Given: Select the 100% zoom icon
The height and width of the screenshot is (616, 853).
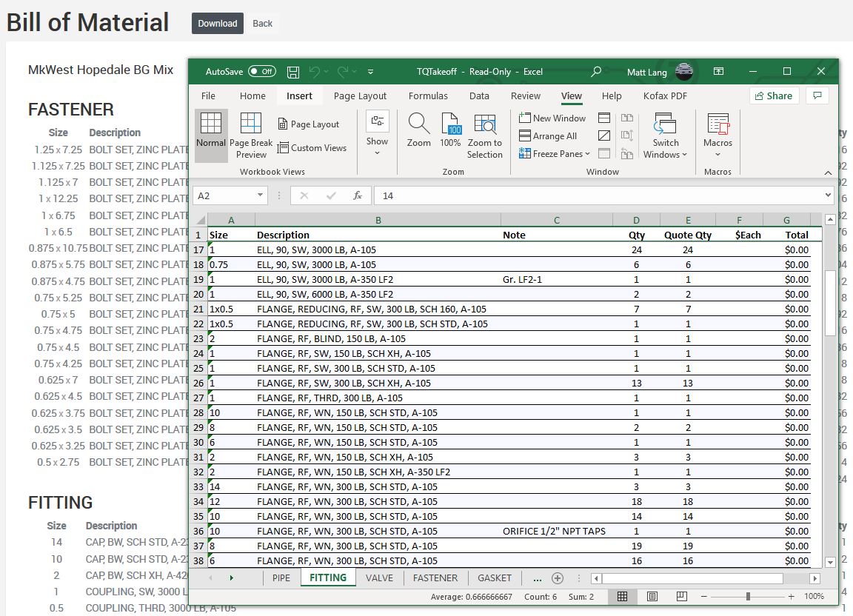Looking at the screenshot, I should pos(450,133).
